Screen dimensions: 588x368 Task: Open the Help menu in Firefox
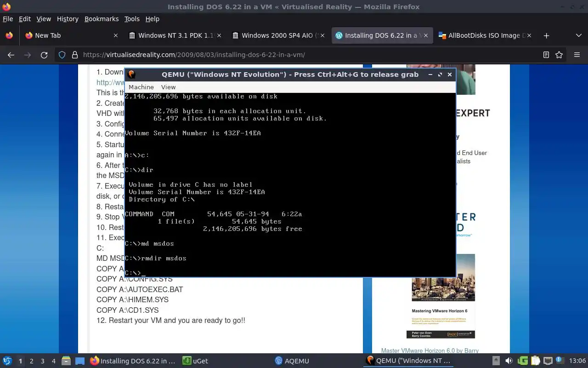tap(152, 19)
